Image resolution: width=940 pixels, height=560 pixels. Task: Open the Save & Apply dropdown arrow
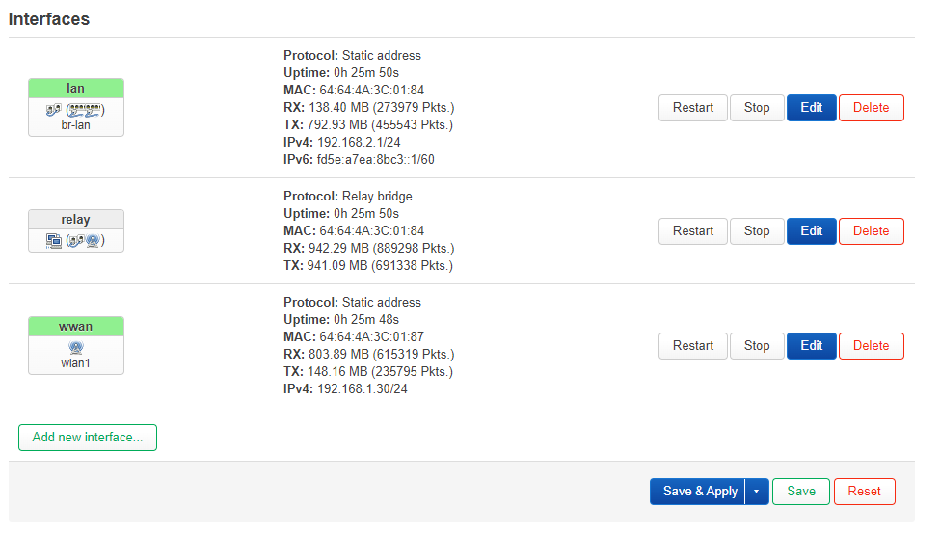pos(757,492)
